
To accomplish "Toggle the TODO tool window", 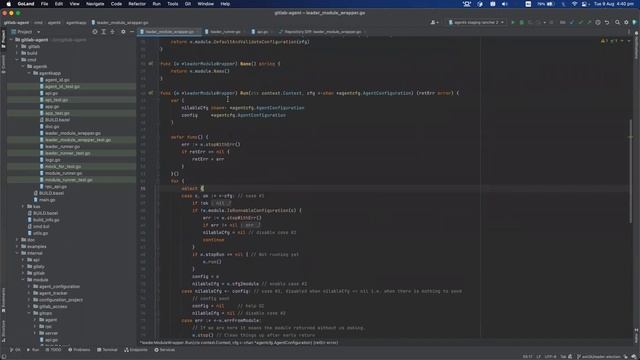I will click(53, 350).
